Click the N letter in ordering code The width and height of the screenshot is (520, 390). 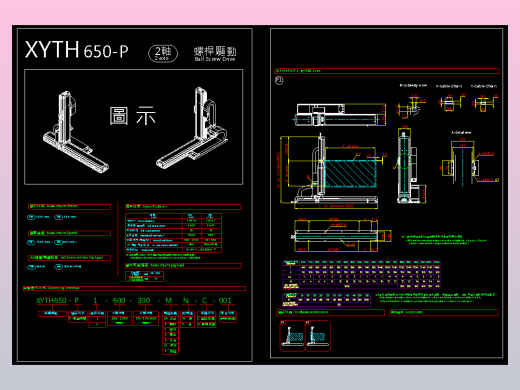(186, 300)
